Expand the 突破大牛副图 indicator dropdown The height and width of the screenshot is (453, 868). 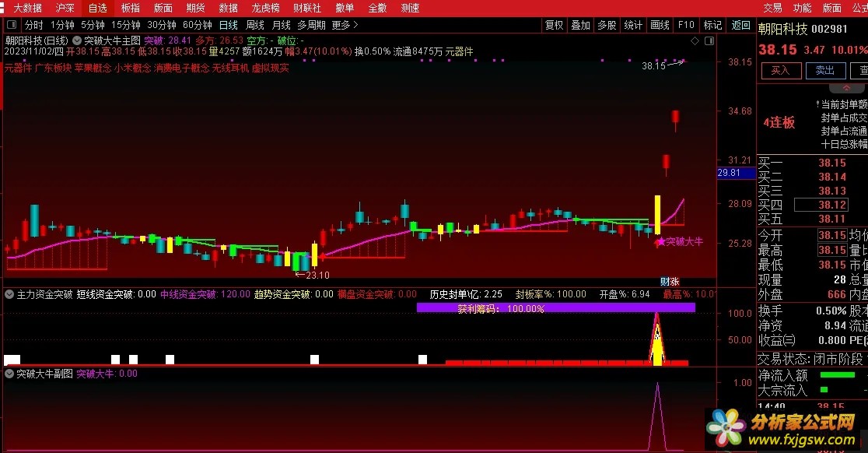click(x=9, y=374)
